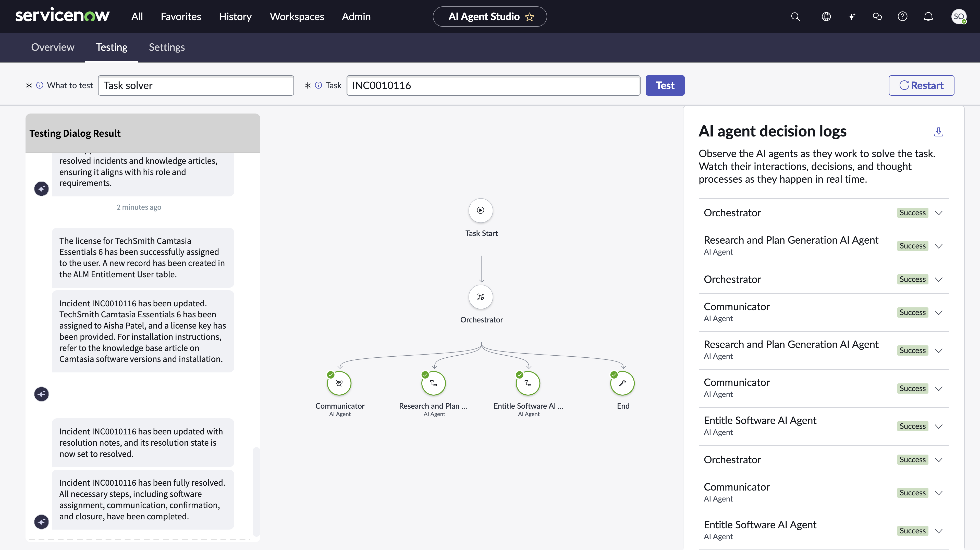Click the Restart button
The width and height of the screenshot is (980, 551).
click(x=921, y=85)
